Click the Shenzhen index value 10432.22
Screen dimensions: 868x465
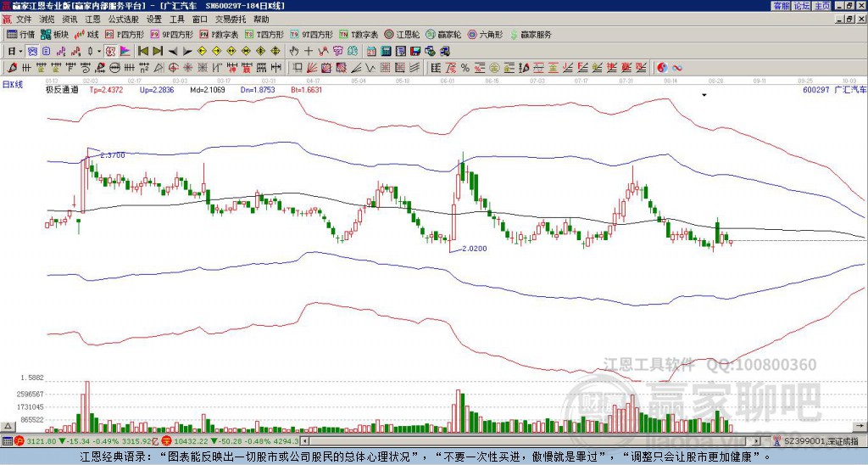point(191,441)
